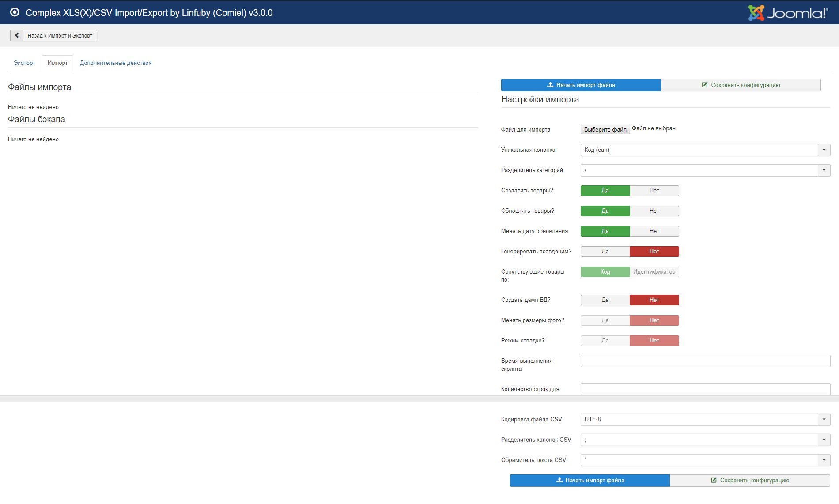Viewport: 839px width, 504px height.
Task: Choose 'Идентификатор' for related products
Action: pyautogui.click(x=654, y=272)
